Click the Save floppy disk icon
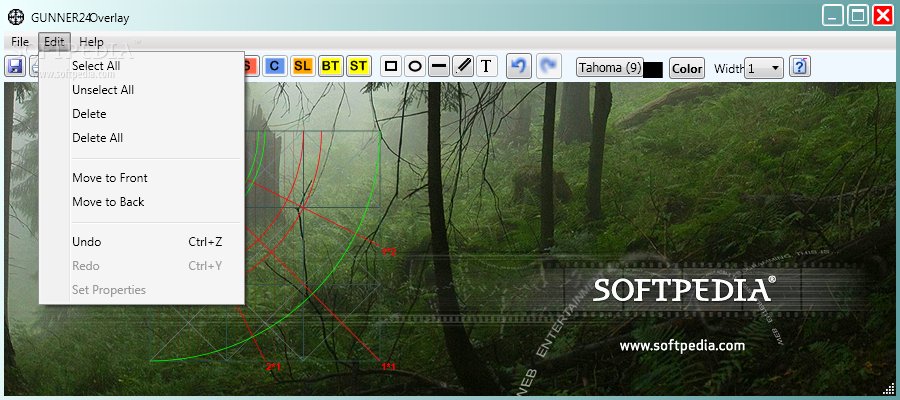This screenshot has width=900, height=400. 15,66
